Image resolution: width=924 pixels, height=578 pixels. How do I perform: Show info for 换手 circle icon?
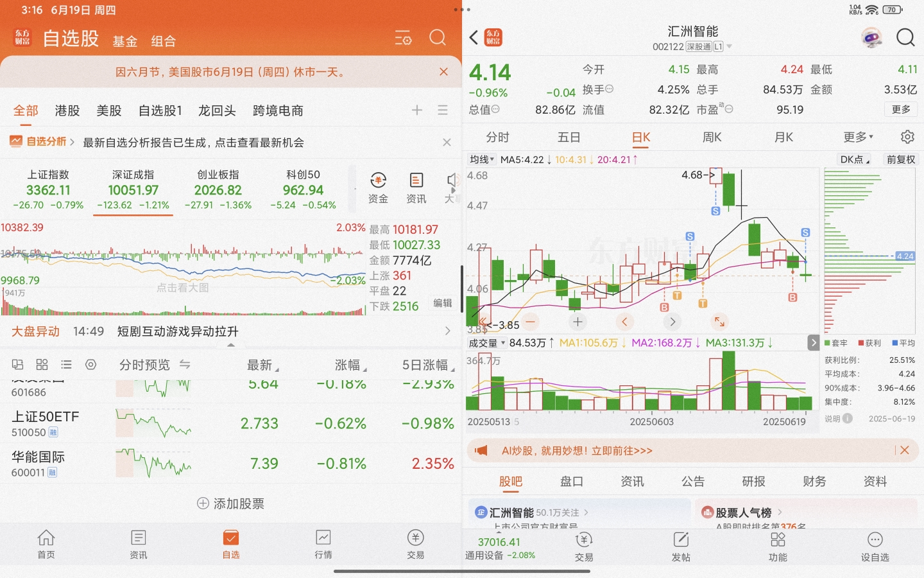coord(610,89)
